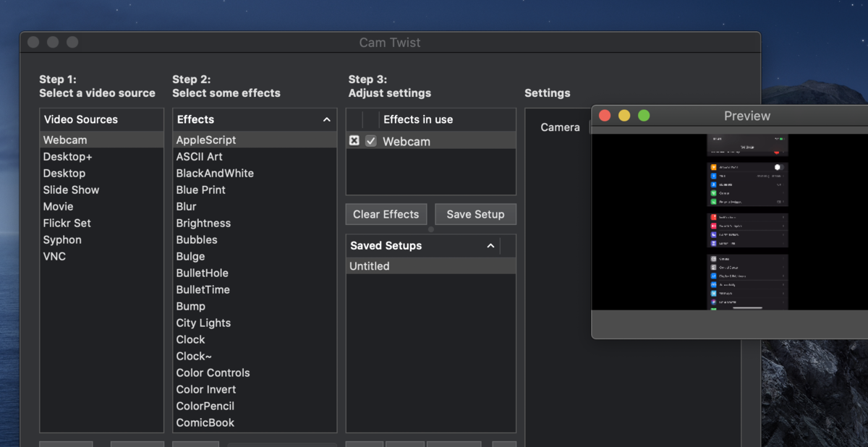Select BulletHole effect
The image size is (868, 447).
click(x=255, y=273)
